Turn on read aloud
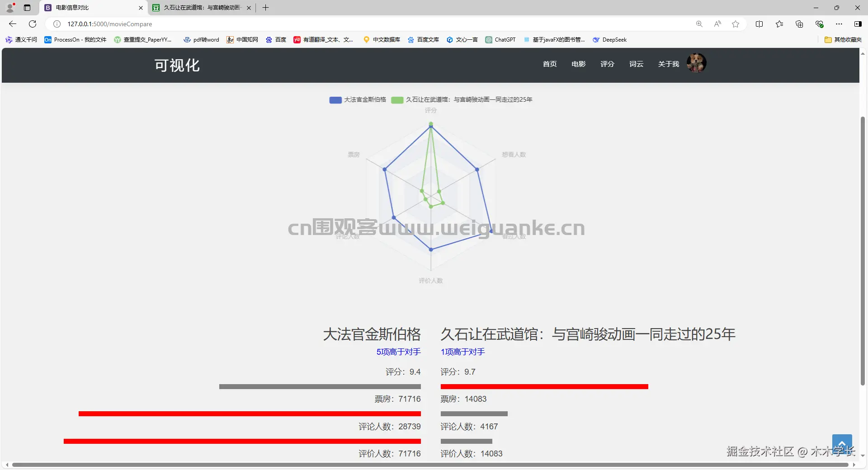The width and height of the screenshot is (868, 470). (717, 24)
